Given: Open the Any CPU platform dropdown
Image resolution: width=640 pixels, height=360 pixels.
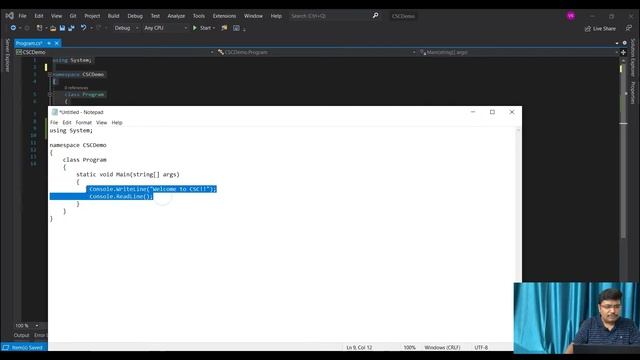Looking at the screenshot, I should pyautogui.click(x=165, y=28).
